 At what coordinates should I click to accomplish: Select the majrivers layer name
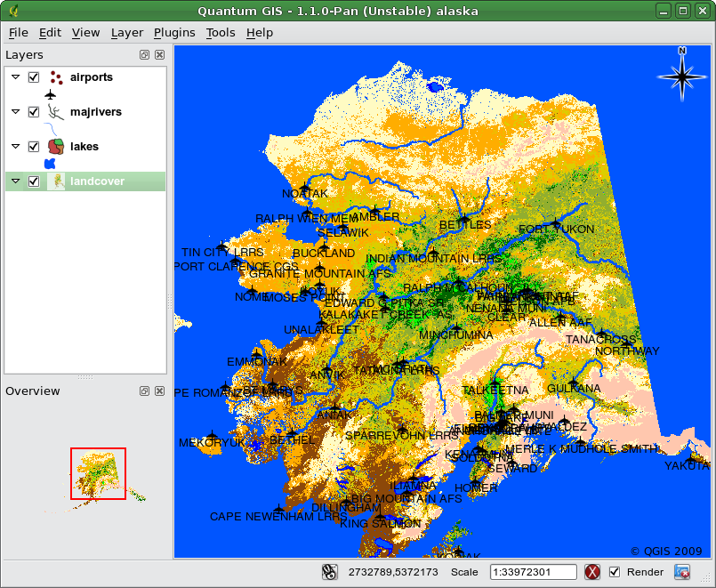tap(96, 112)
